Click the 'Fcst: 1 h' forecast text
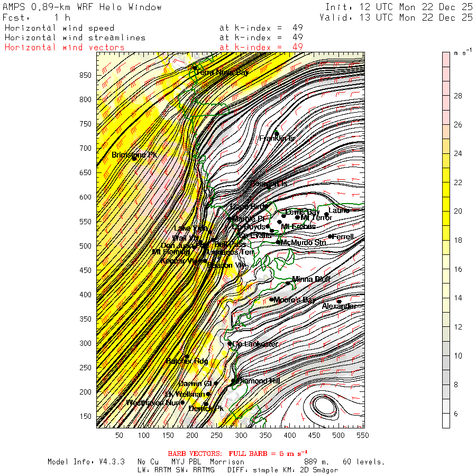 [36, 17]
